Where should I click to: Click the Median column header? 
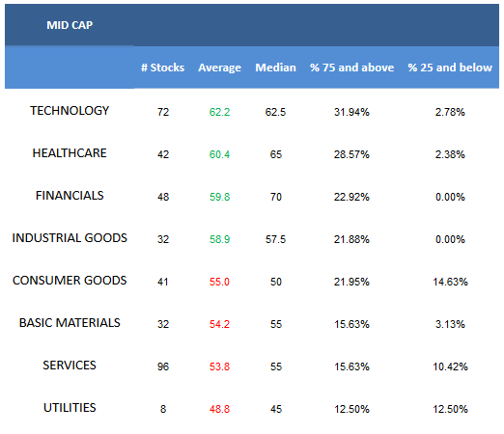point(275,68)
